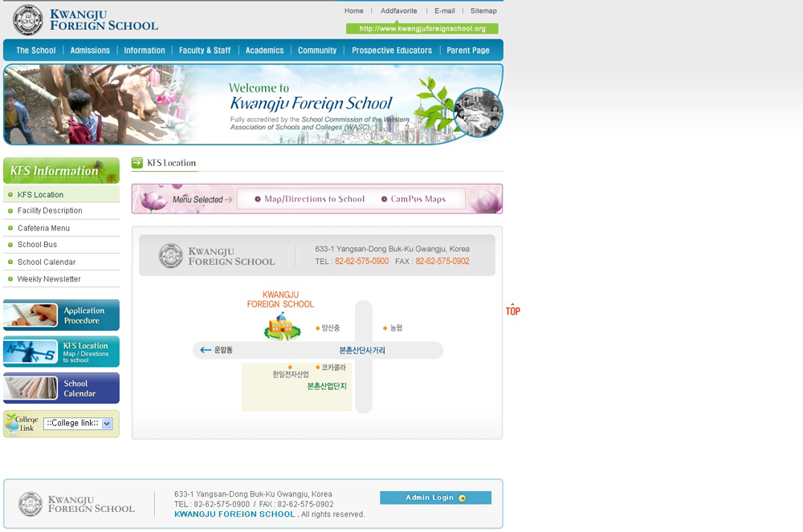Switch to Campus Maps tab

413,199
